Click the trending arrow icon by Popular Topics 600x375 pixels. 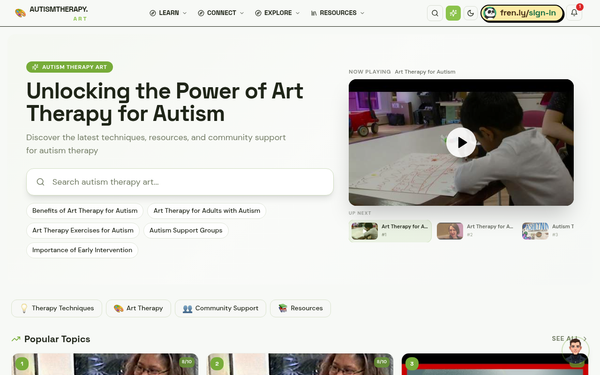pyautogui.click(x=16, y=339)
